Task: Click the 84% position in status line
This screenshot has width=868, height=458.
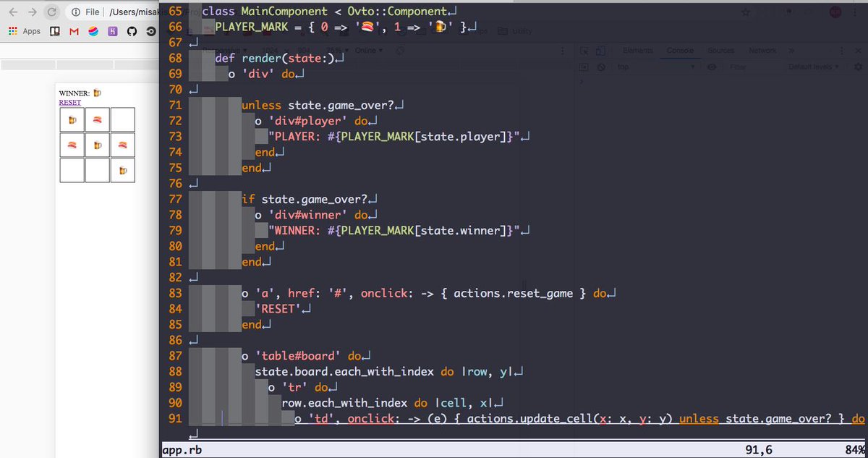Action: (x=854, y=449)
